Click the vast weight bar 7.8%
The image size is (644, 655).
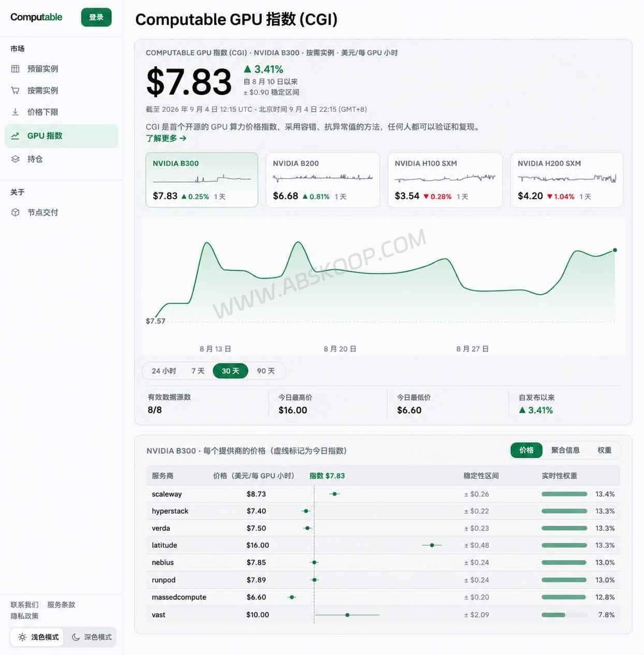(x=564, y=615)
